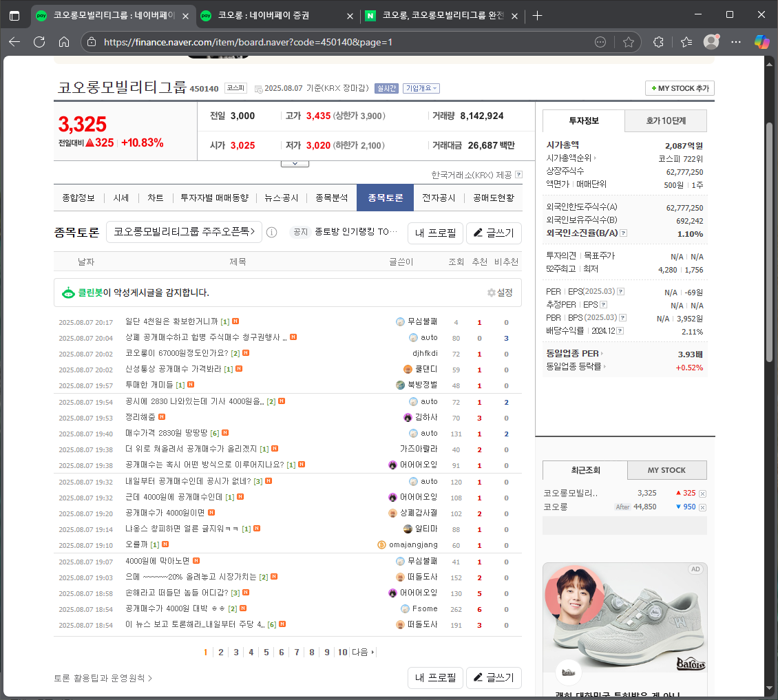Select 종목토론 tab
Image resolution: width=778 pixels, height=700 pixels.
[385, 198]
